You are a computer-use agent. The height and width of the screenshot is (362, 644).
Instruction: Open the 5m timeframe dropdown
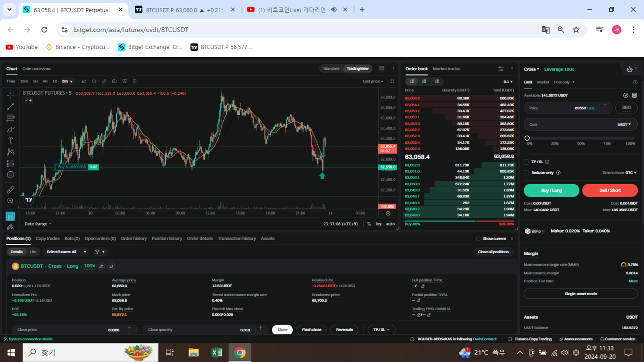(67, 81)
